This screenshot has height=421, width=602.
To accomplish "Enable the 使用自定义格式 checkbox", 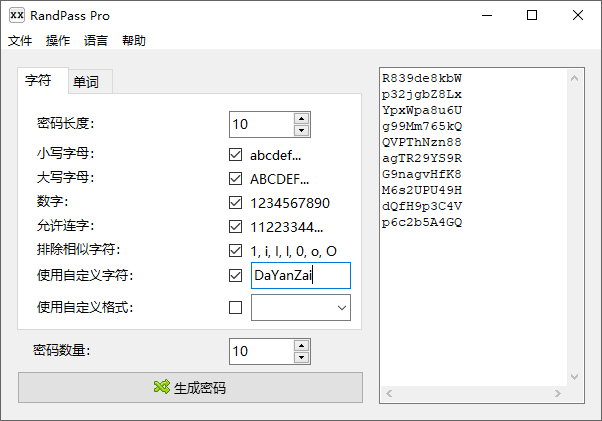I will (235, 307).
